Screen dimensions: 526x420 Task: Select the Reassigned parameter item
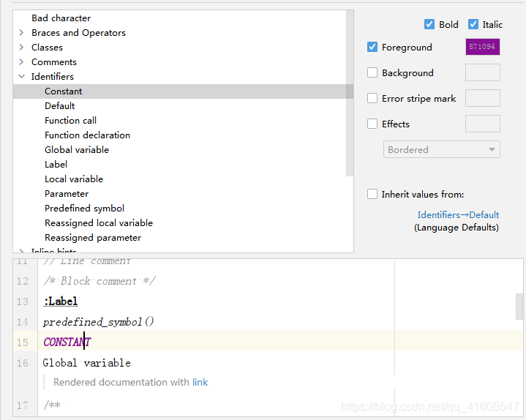[93, 238]
